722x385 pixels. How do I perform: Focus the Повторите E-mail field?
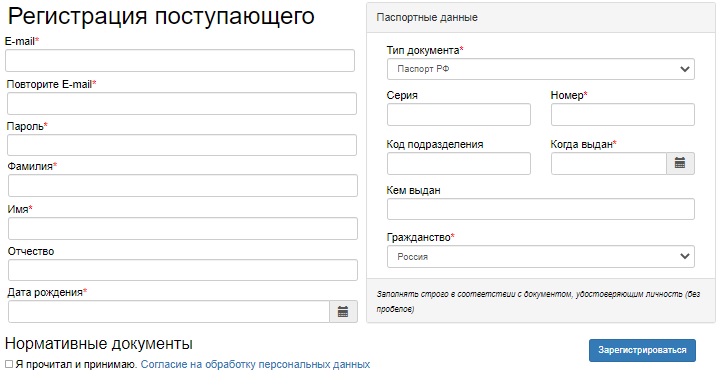(182, 104)
